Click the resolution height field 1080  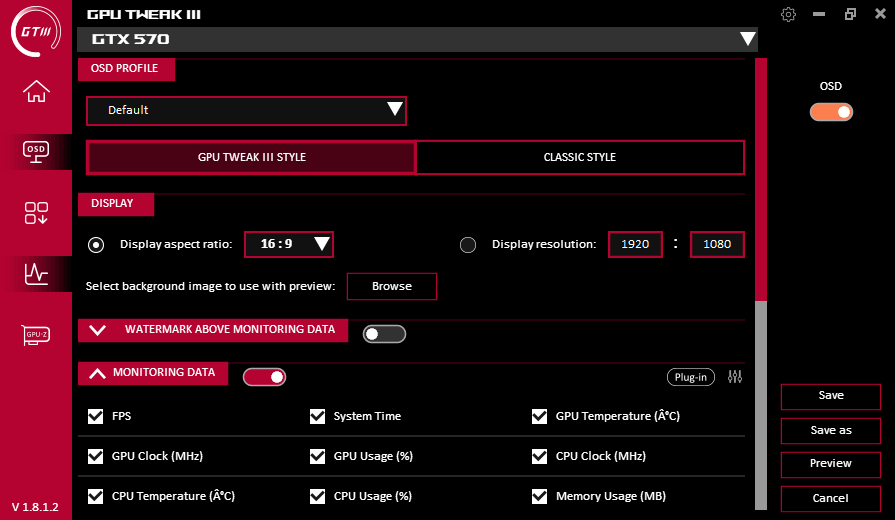point(717,244)
